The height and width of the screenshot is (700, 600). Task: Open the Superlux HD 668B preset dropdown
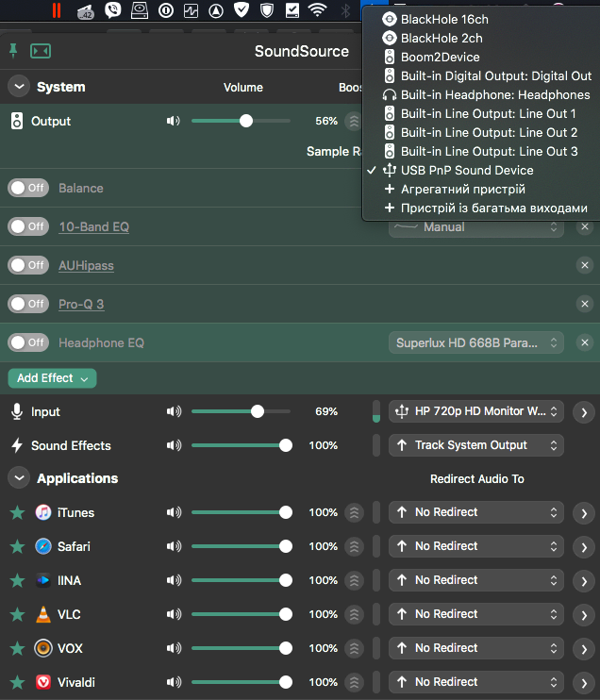tap(476, 342)
